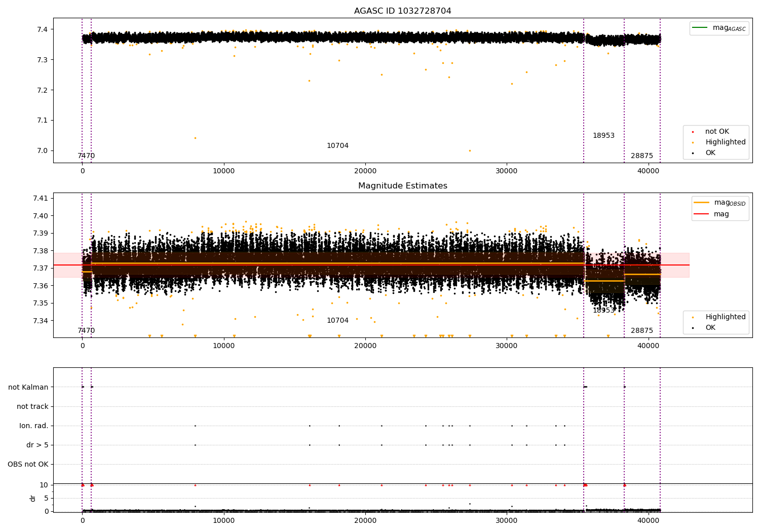Screen dimensions: 760x532
Task: Click the 7.2 y-axis tick in top panel
Action: 43,90
